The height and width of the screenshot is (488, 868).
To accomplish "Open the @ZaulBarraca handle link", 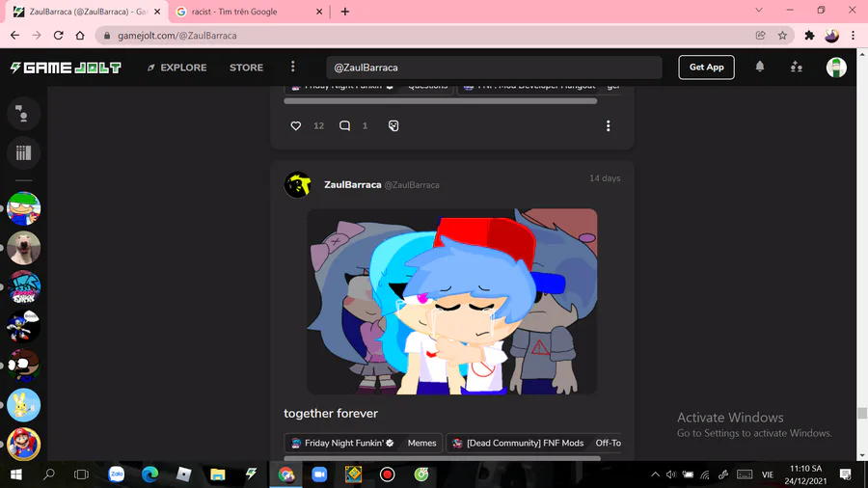I will coord(412,185).
